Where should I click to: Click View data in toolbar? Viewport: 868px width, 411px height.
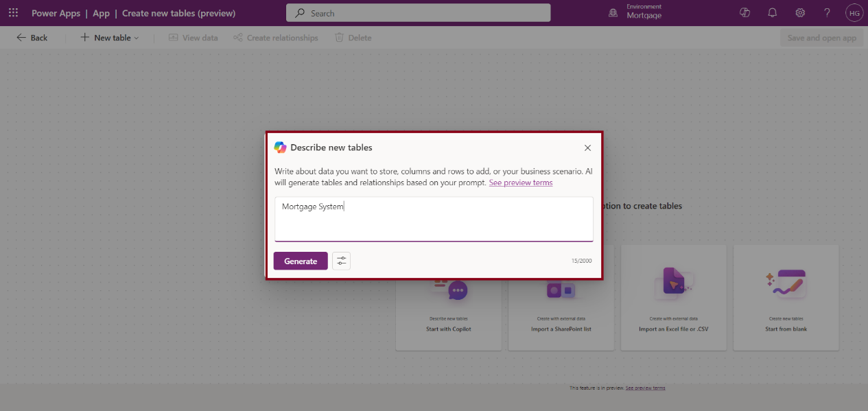point(193,38)
